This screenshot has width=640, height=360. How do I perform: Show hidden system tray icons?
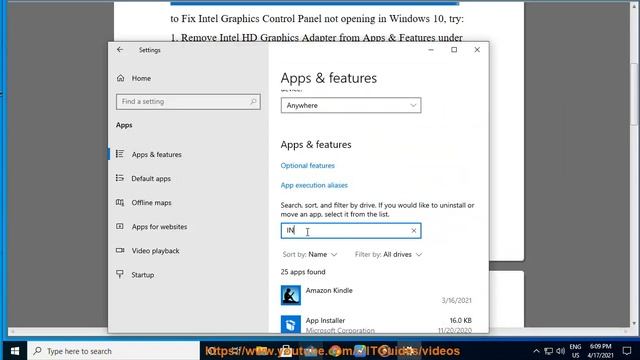click(536, 351)
